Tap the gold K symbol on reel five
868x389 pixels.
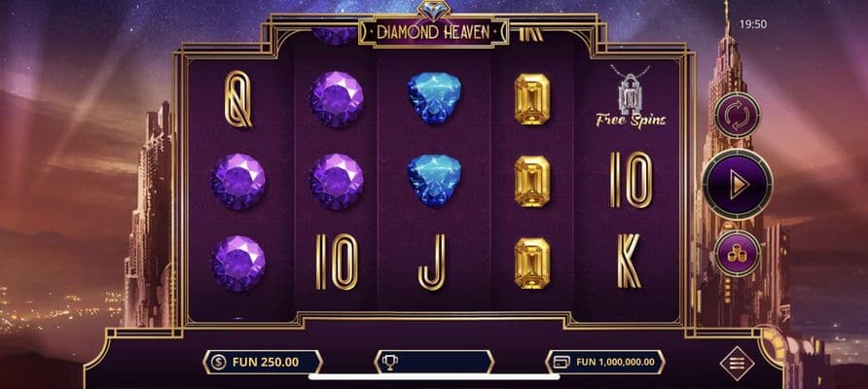629,262
